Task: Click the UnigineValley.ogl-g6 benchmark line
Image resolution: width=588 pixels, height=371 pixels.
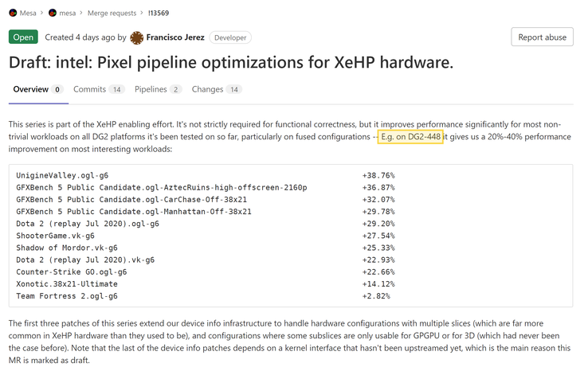Action: coord(62,175)
